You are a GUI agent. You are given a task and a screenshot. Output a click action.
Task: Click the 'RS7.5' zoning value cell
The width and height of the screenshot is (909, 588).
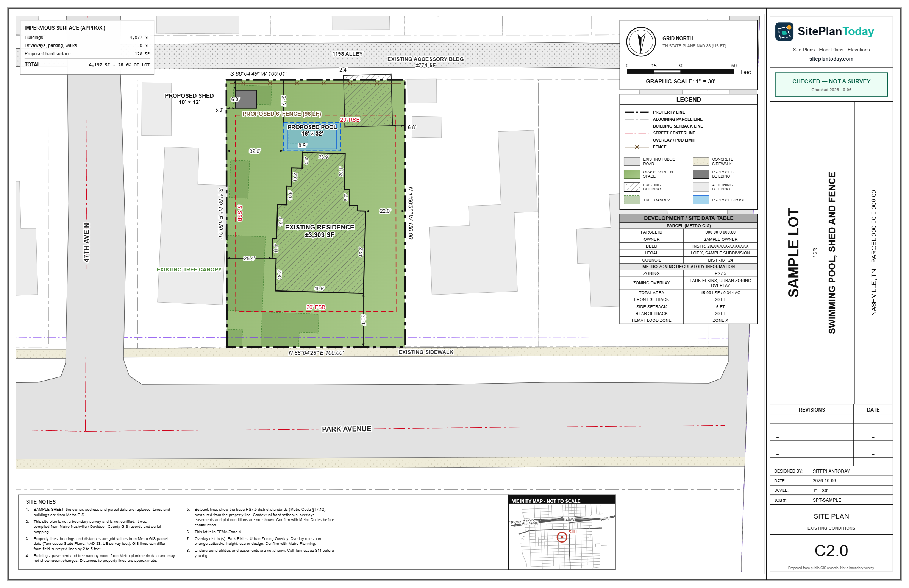[720, 273]
